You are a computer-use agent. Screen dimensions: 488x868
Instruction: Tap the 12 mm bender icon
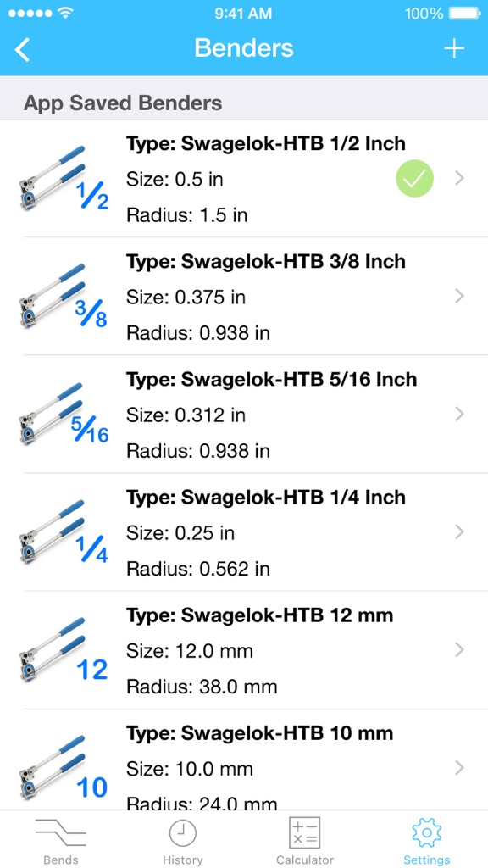[x=59, y=650]
